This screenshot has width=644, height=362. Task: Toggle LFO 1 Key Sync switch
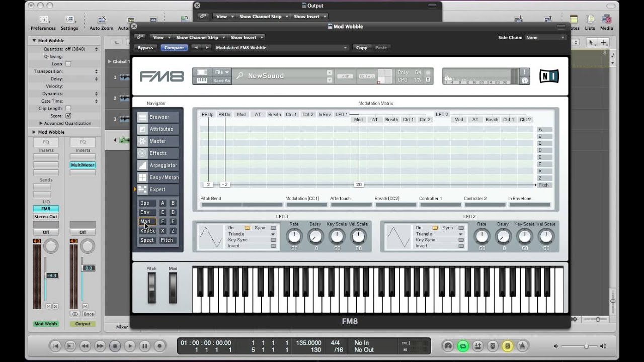point(273,240)
